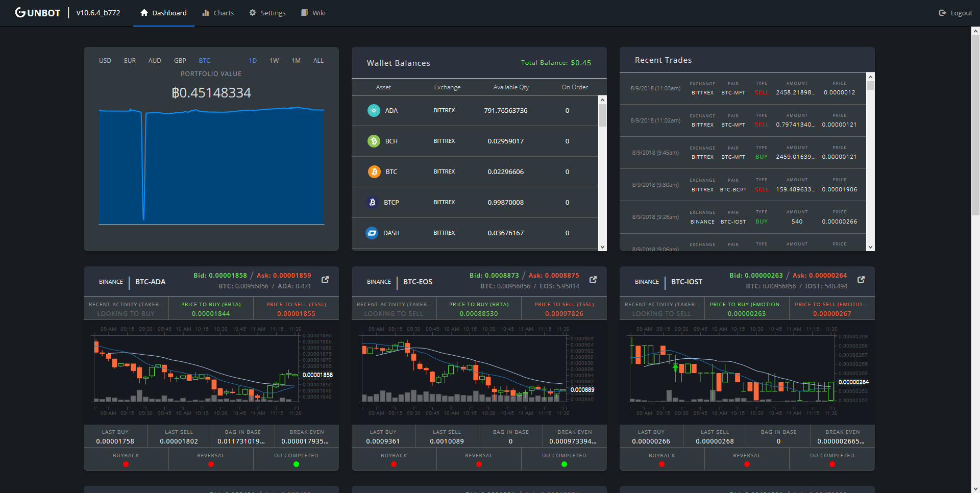
Task: Click BTC-EOS Price to Sell 0.00097826
Action: pos(564,314)
